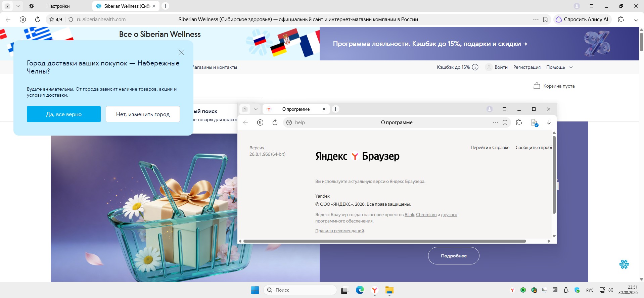Open the Windows Start menu
Viewport: 644px width, 298px height.
(x=255, y=290)
